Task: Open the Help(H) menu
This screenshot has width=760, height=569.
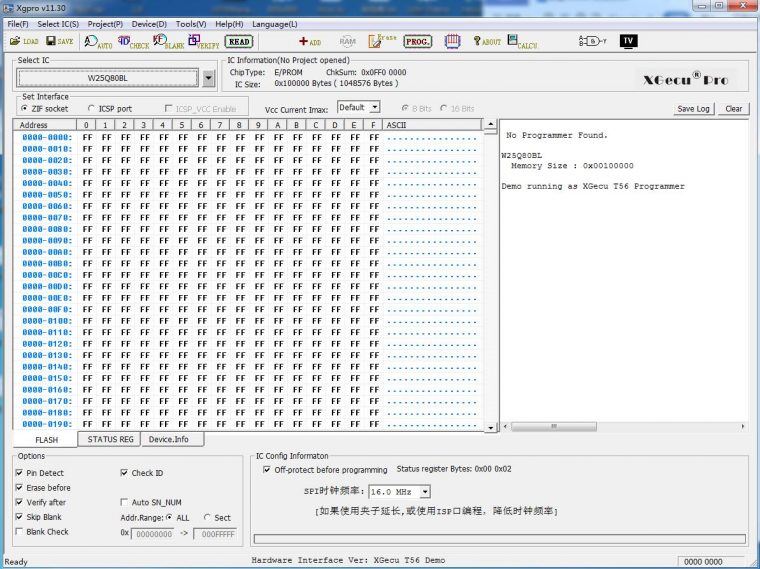Action: tap(229, 24)
